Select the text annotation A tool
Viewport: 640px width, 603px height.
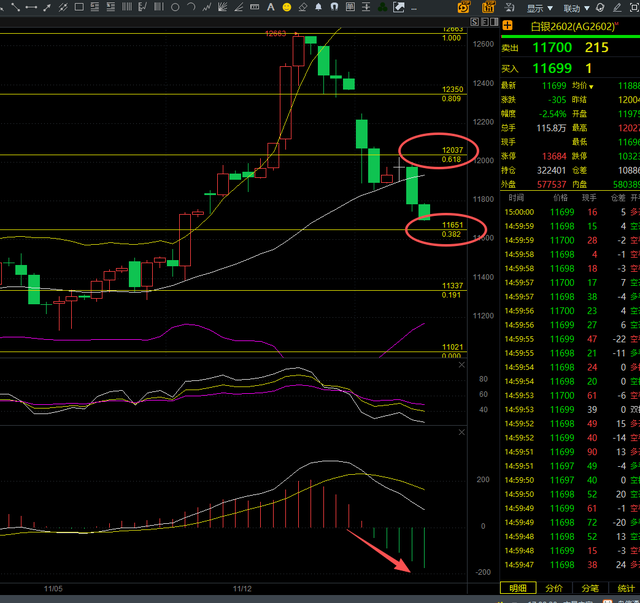coord(270,7)
